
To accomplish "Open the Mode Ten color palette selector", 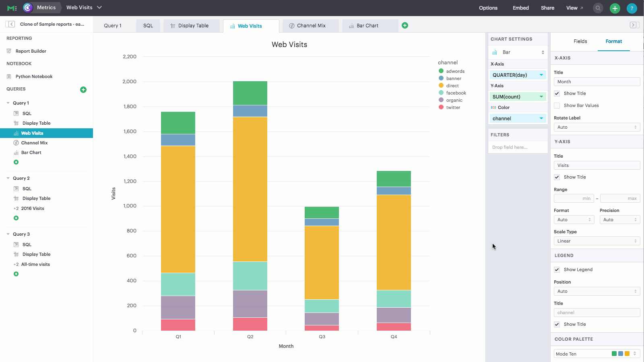I will [x=597, y=354].
